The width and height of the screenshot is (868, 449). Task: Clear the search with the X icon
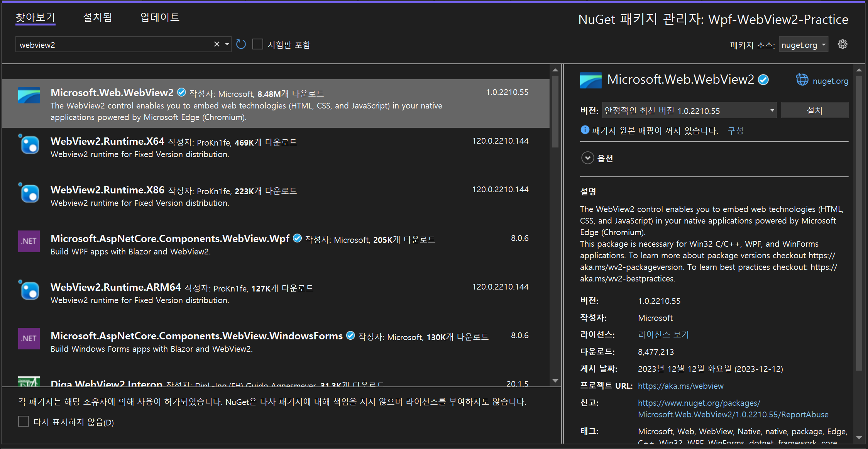pyautogui.click(x=217, y=44)
